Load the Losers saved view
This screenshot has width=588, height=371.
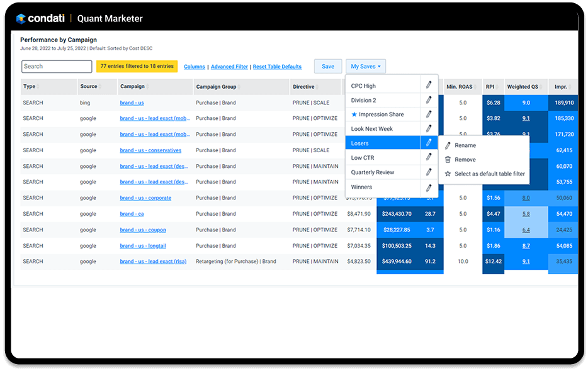pos(383,143)
